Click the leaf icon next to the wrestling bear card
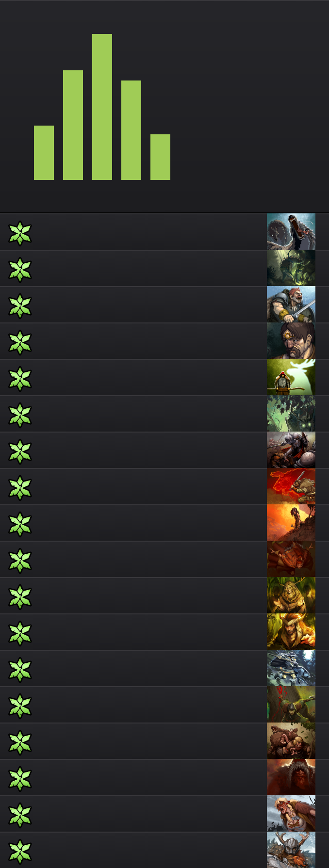This screenshot has height=868, width=329. (20, 742)
